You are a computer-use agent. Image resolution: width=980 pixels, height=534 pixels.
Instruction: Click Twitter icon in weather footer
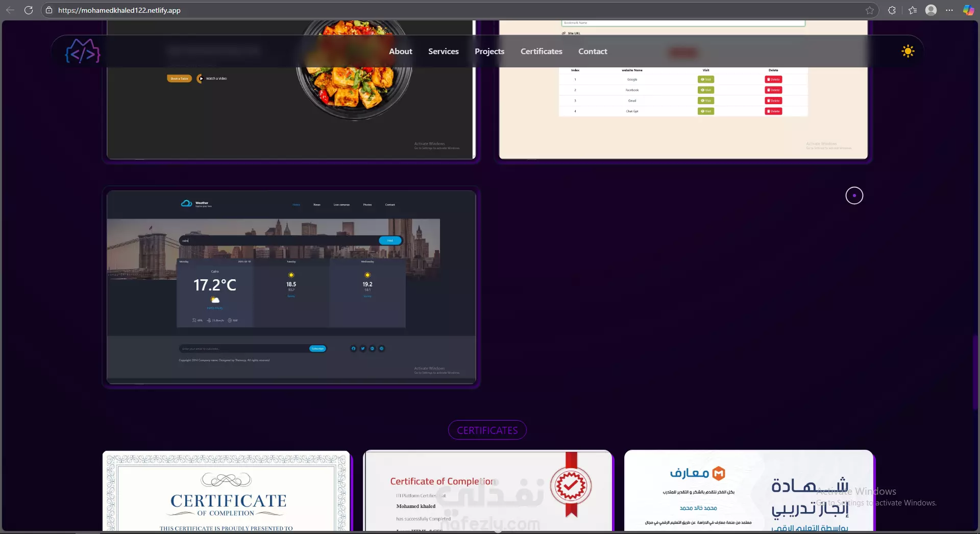[x=363, y=349]
